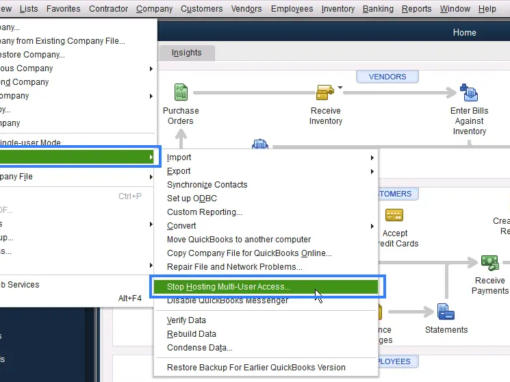Click the VENDORS section button

(387, 77)
